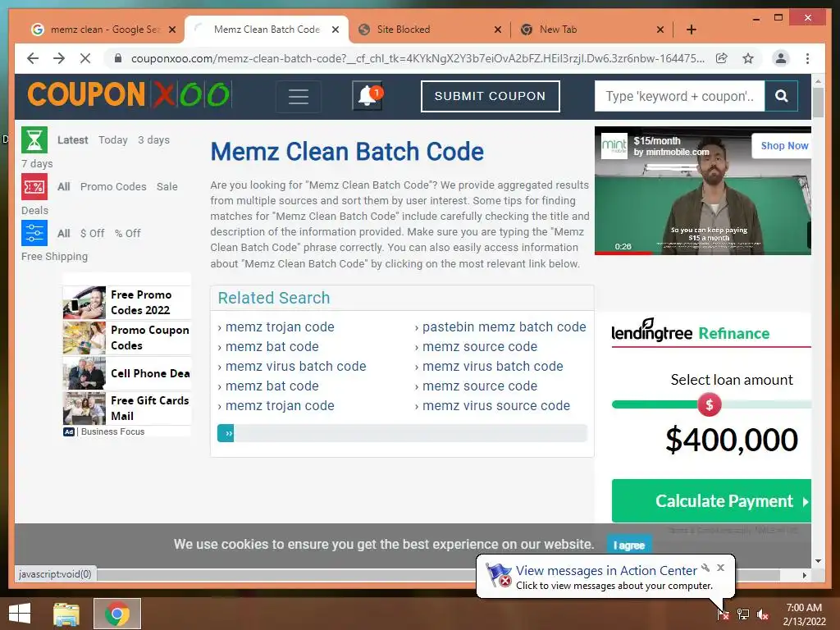
Task: Click the first memz trojan code link
Action: point(280,326)
